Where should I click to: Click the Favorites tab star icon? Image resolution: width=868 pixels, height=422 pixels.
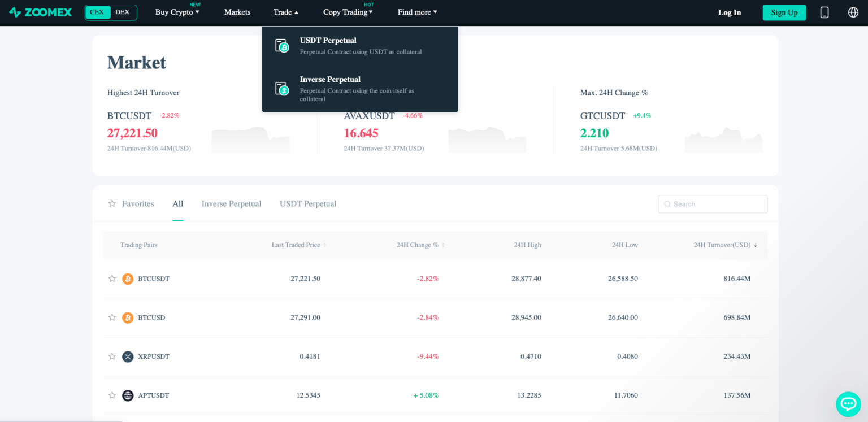[x=112, y=203]
